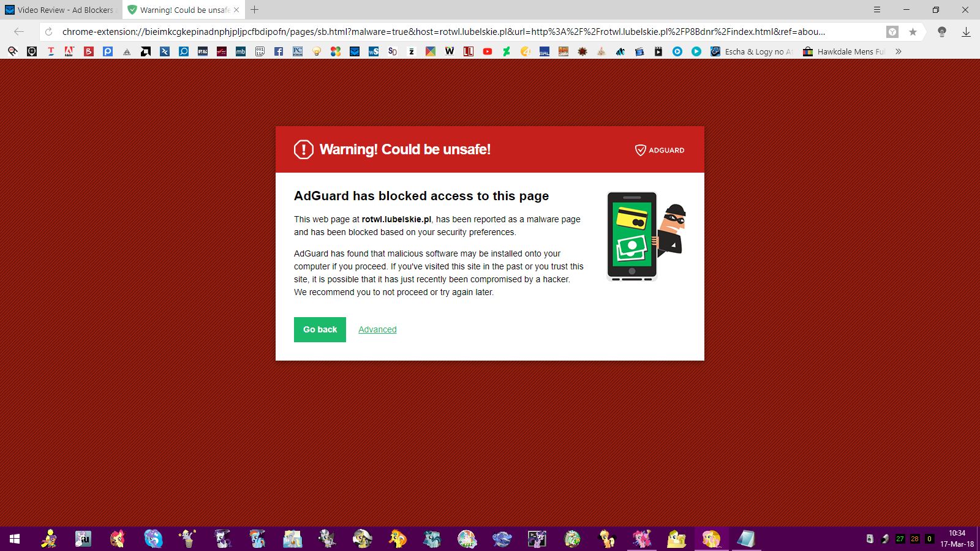Open the four colored dots bookmark
Screen dimensions: 980x551
[x=336, y=51]
